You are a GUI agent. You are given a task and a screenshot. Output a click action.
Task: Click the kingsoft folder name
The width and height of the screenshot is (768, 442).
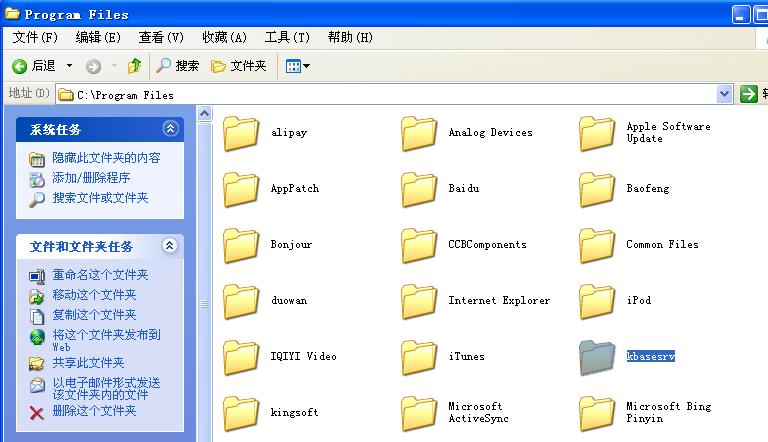click(294, 413)
